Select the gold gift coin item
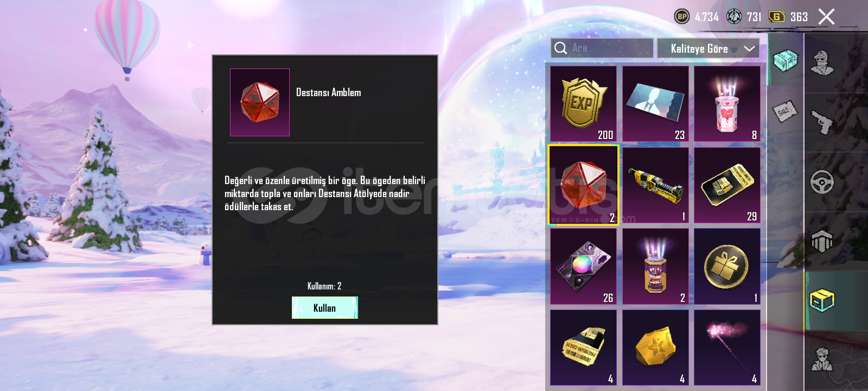The image size is (868, 391). pos(727,266)
